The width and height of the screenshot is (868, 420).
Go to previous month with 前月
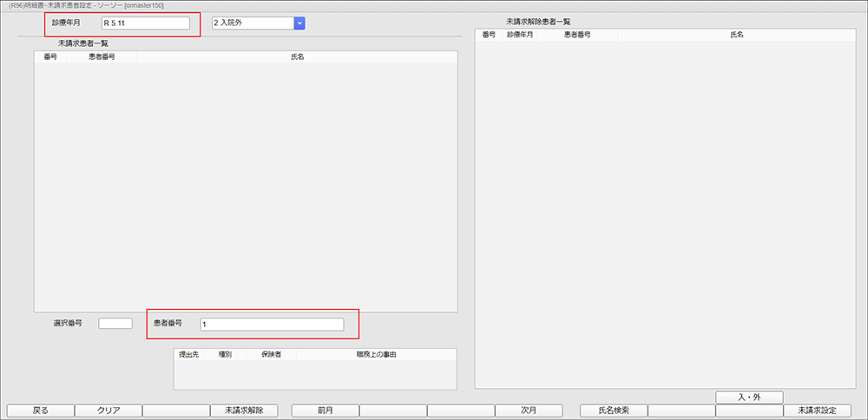coord(325,410)
